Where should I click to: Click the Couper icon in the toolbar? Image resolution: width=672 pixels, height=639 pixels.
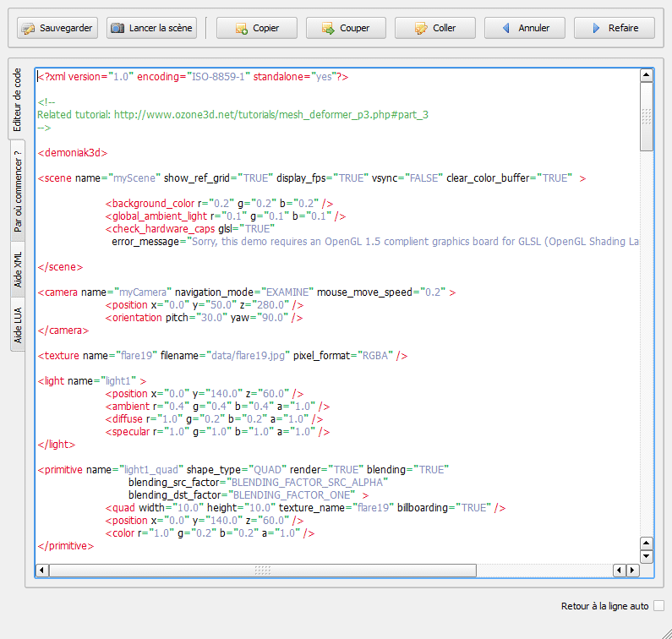(328, 29)
